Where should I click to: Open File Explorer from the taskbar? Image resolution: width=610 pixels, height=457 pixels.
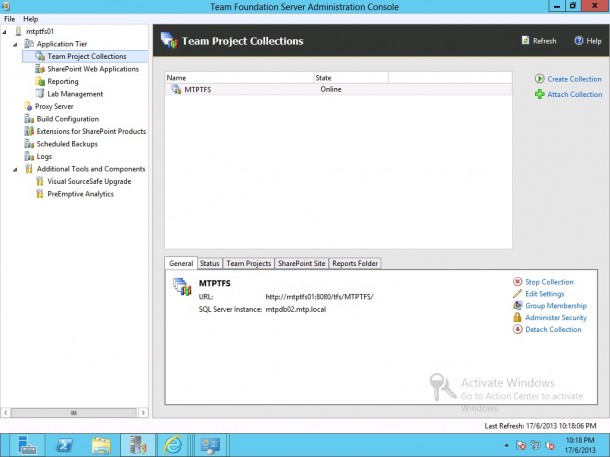pyautogui.click(x=101, y=445)
